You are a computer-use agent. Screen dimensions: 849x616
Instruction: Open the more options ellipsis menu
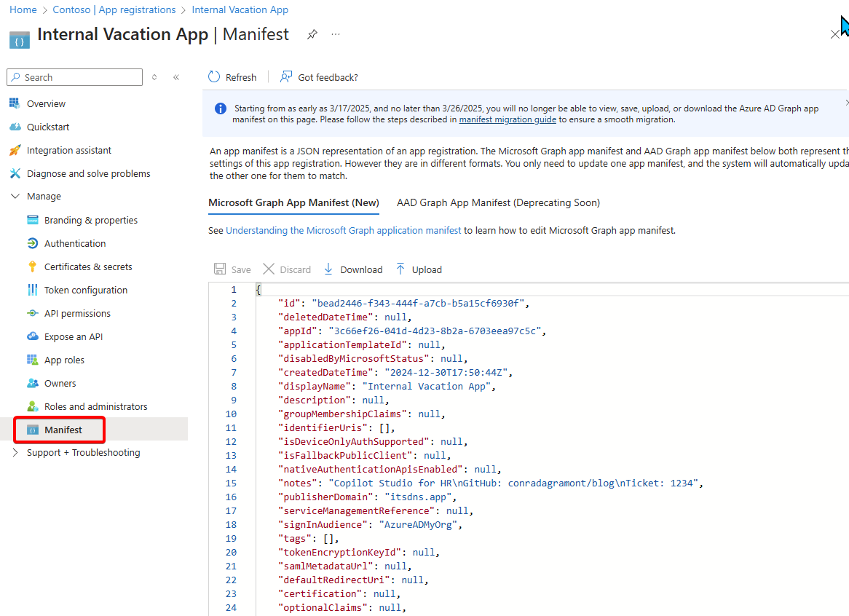pyautogui.click(x=336, y=34)
